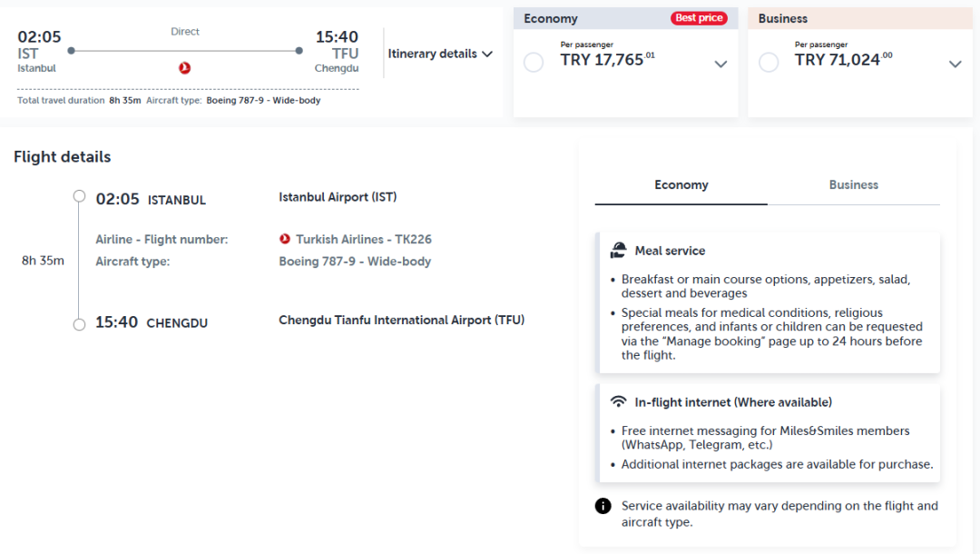
Task: Click the In-flight internet wifi icon
Action: (x=618, y=401)
